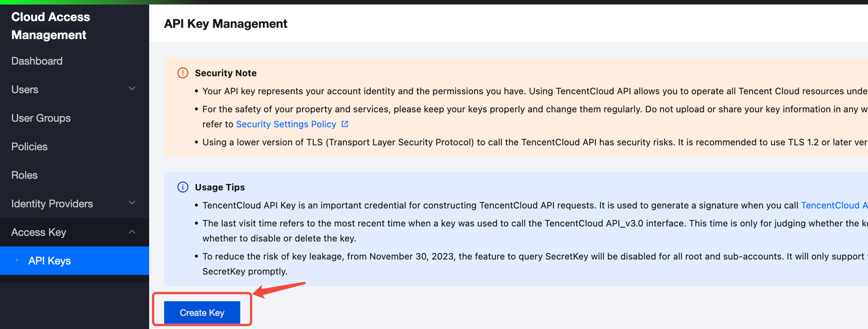Click the API Key Management page heading

coord(226,24)
